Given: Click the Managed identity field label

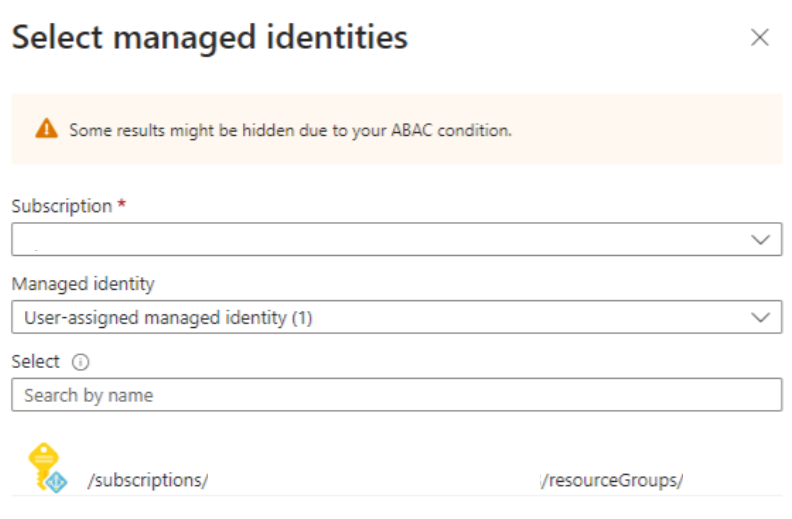Looking at the screenshot, I should pyautogui.click(x=83, y=284).
